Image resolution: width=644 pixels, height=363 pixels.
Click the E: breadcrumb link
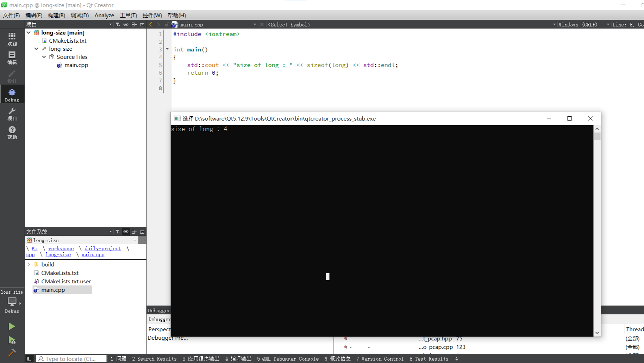(x=34, y=248)
